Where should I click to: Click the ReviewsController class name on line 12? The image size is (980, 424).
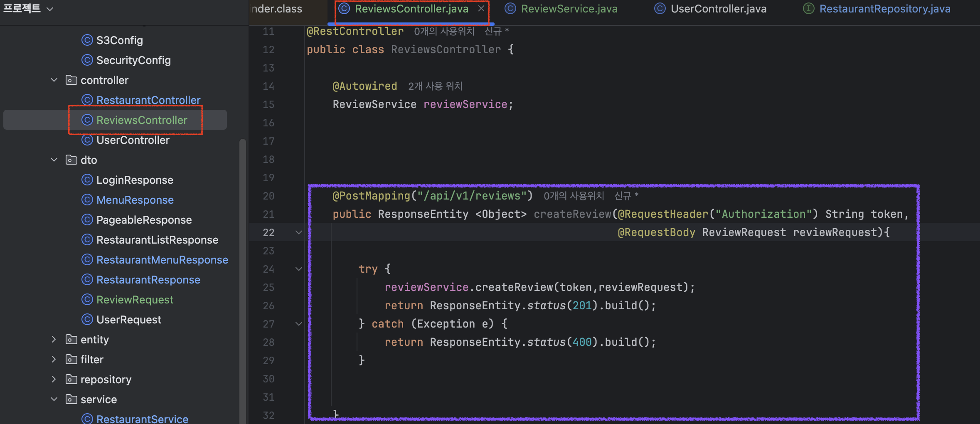tap(446, 49)
